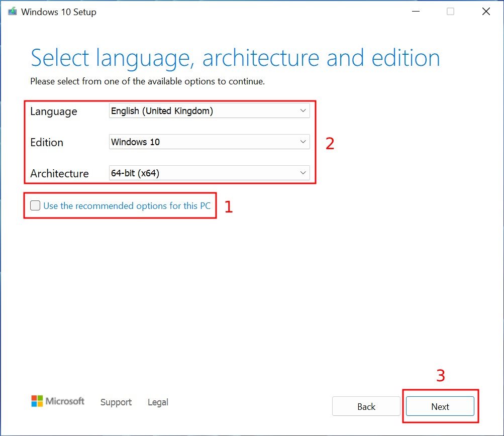
Task: Open the Edition dropdown
Action: coord(209,142)
